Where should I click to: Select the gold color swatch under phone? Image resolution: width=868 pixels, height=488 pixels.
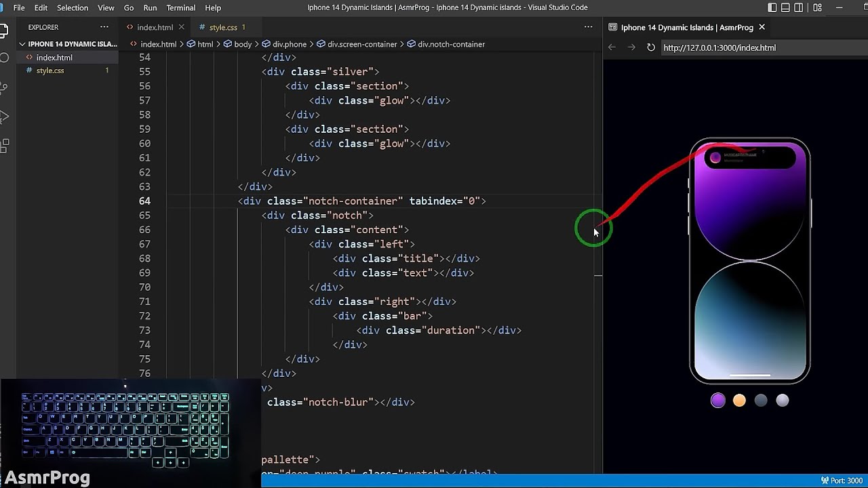[x=739, y=401]
